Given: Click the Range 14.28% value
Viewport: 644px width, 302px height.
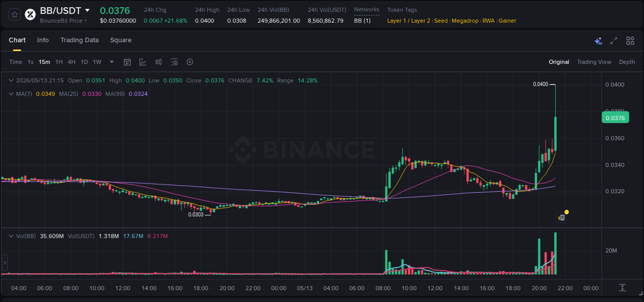Looking at the screenshot, I should (x=308, y=80).
